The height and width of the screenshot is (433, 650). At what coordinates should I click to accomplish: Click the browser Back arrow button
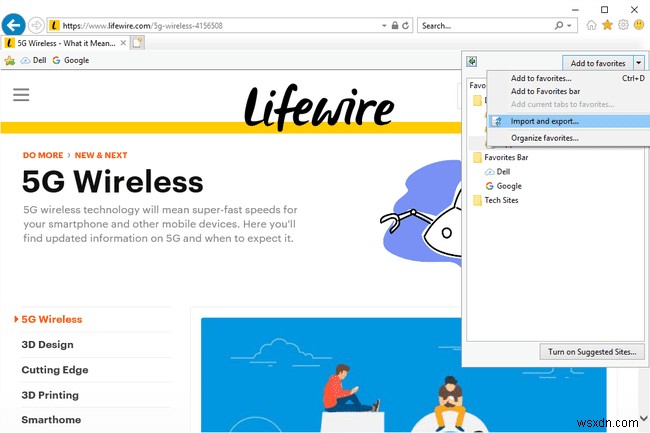(x=13, y=25)
